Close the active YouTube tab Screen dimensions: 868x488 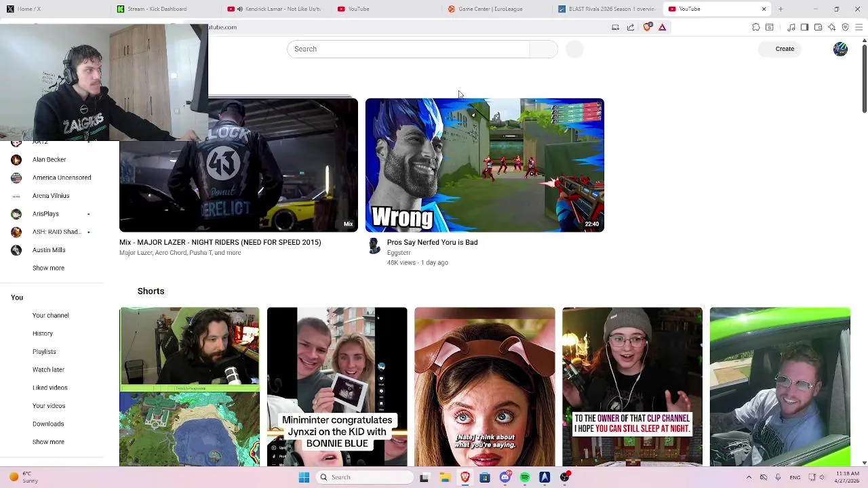pyautogui.click(x=764, y=9)
